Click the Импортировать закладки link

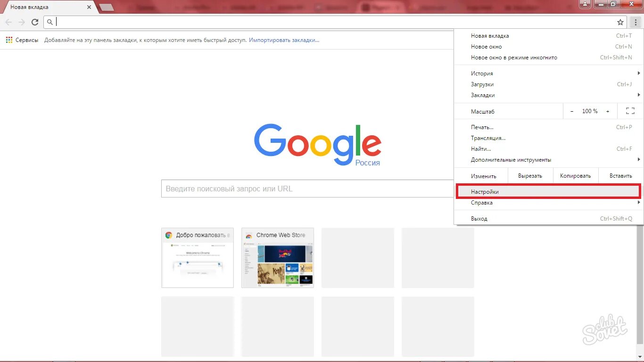click(284, 40)
